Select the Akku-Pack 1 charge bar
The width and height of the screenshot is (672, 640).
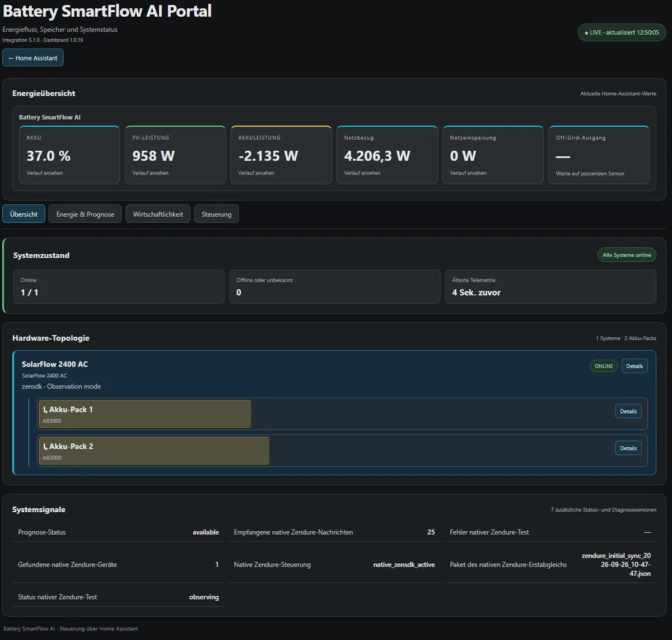(x=144, y=414)
